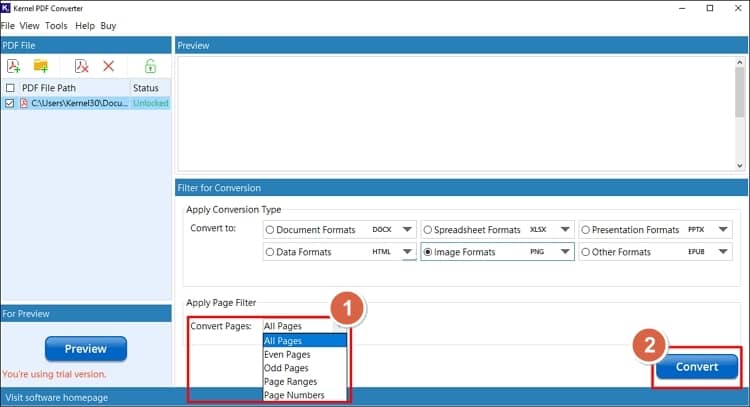Click the preview scrollbar up arrow
This screenshot has width=750, height=407.
(x=739, y=62)
